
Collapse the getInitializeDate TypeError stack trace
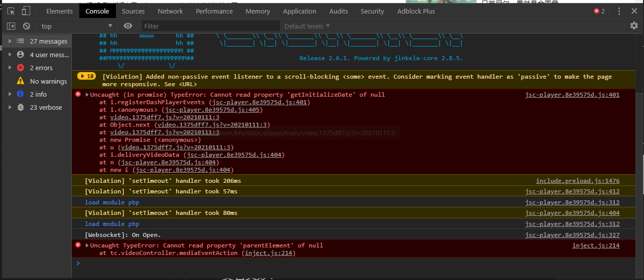87,95
